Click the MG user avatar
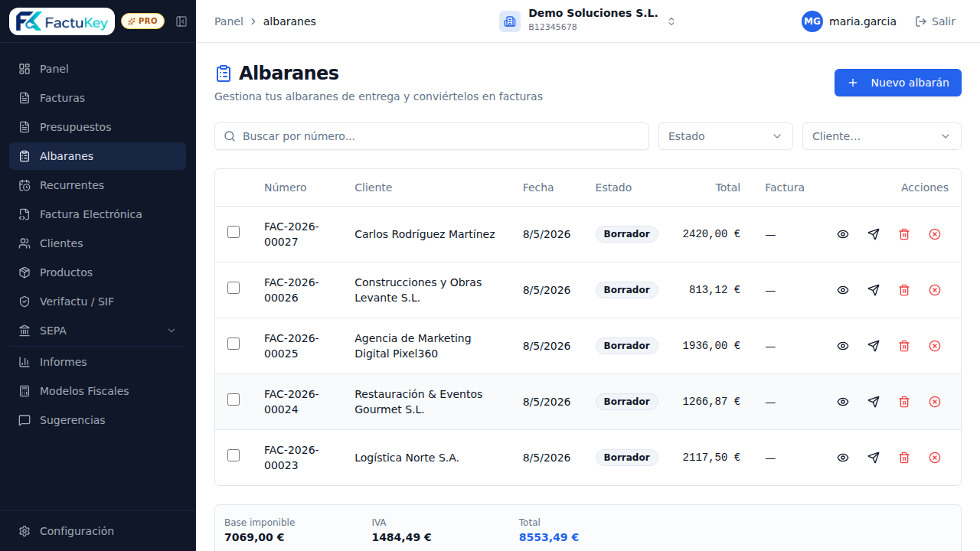 tap(812, 21)
